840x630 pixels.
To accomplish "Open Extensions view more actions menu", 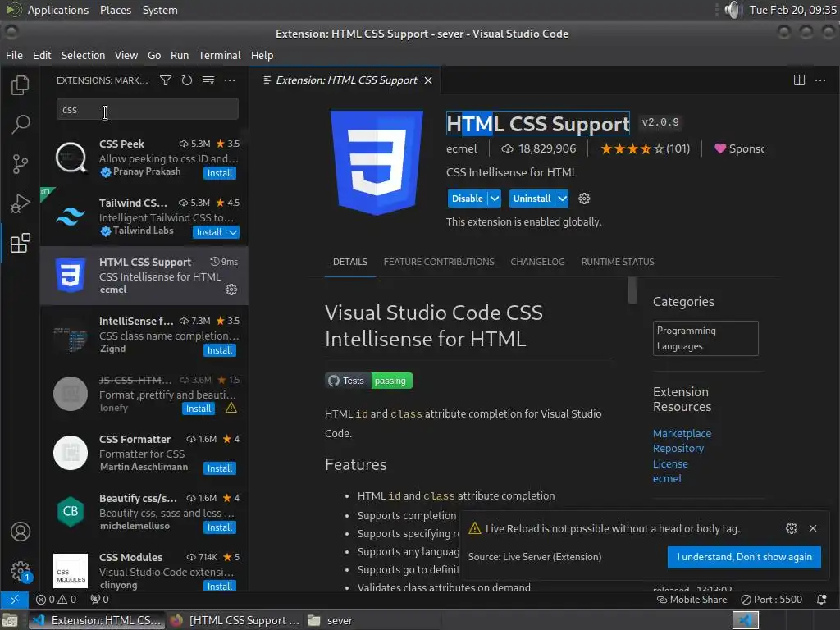I will tap(230, 80).
